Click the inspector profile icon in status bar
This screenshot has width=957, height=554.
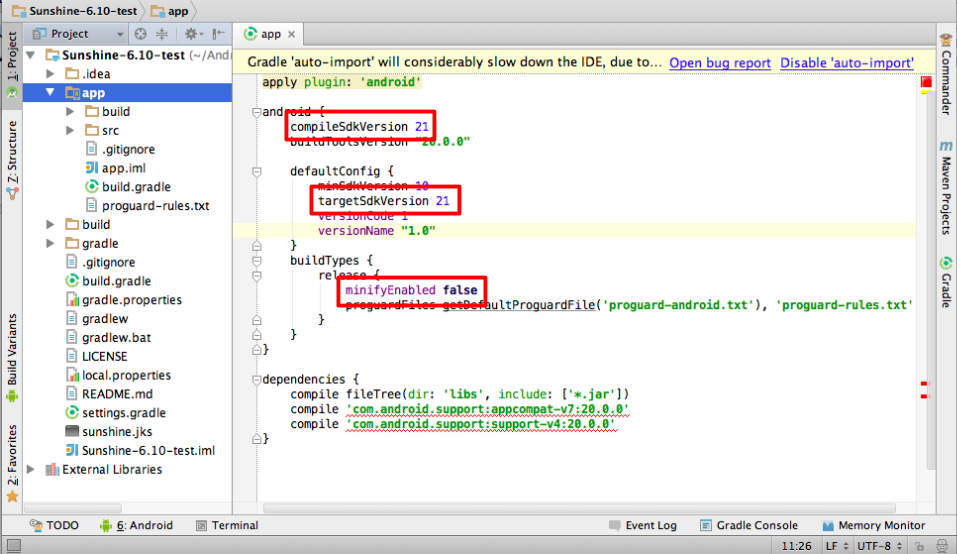(x=942, y=546)
